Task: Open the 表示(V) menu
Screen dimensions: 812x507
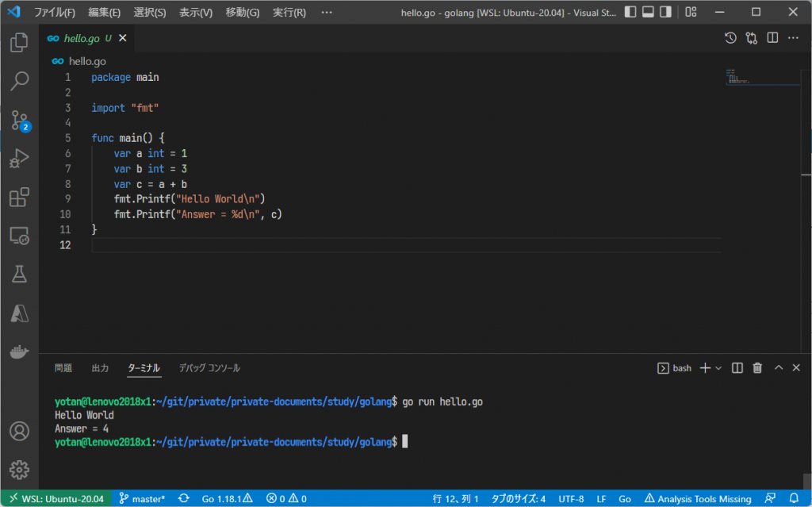Action: tap(196, 13)
